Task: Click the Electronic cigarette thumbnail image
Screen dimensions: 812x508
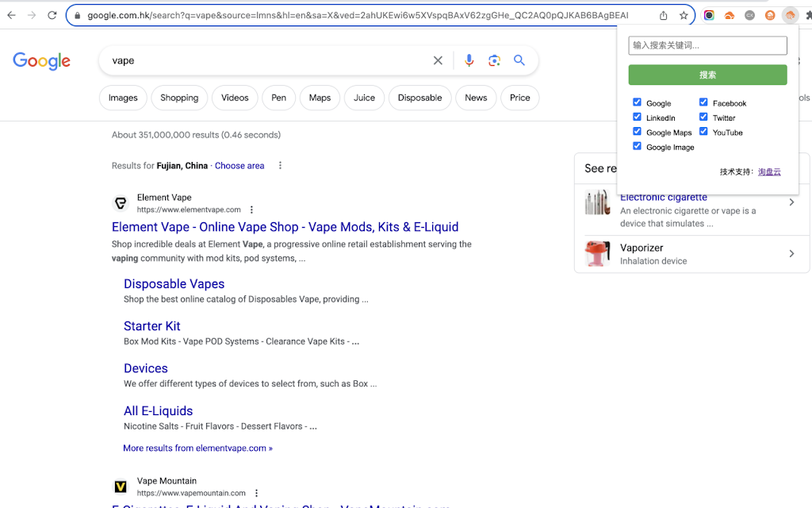Action: pos(598,202)
